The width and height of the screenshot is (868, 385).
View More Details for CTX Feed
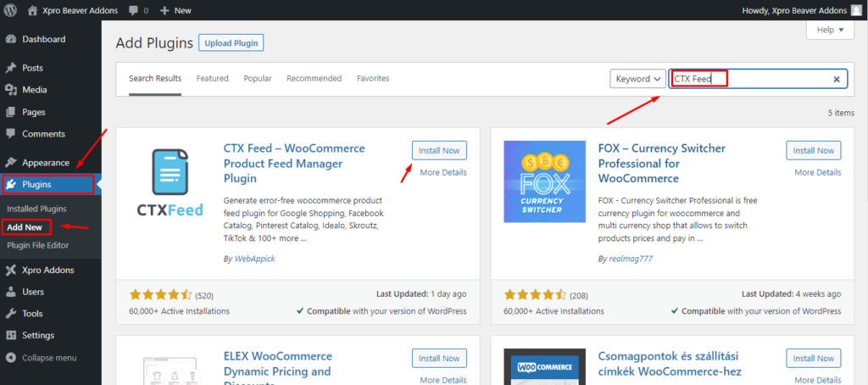[442, 172]
